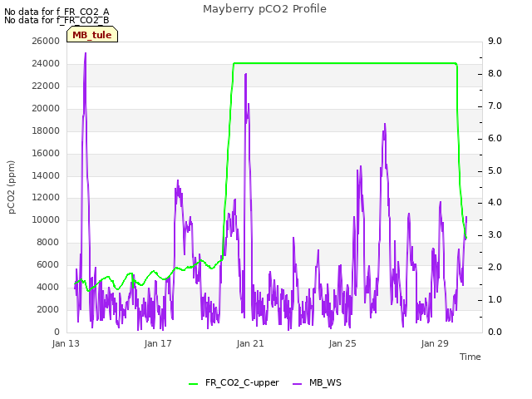Click the 12000 left axis value
This screenshot has width=532, height=399.
pos(46,198)
